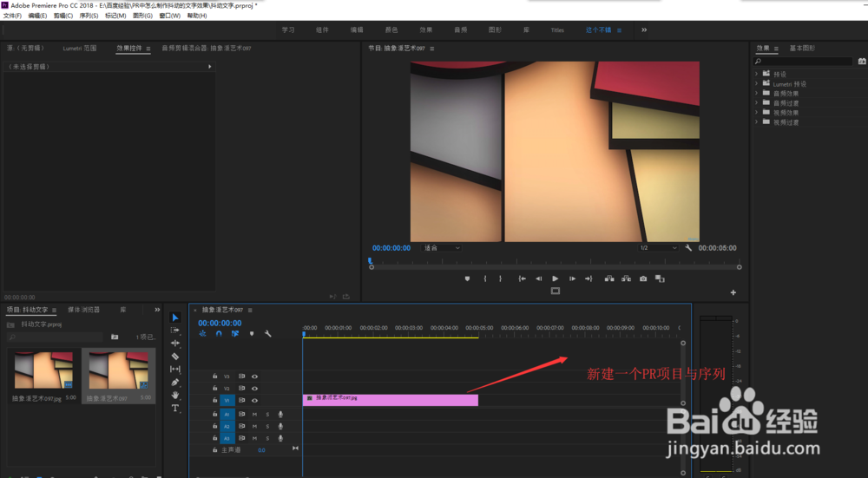This screenshot has width=868, height=478.
Task: Click Go to Out point button
Action: 589,278
